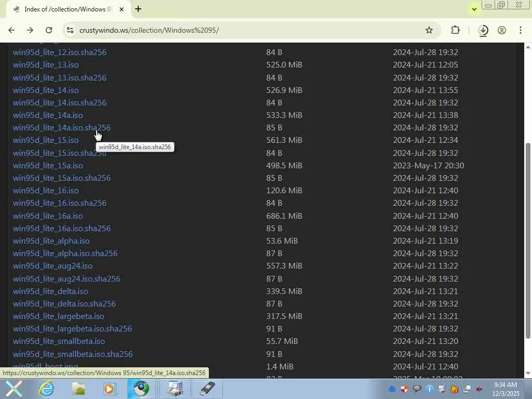
Task: Open the browser profile icon
Action: tap(502, 30)
